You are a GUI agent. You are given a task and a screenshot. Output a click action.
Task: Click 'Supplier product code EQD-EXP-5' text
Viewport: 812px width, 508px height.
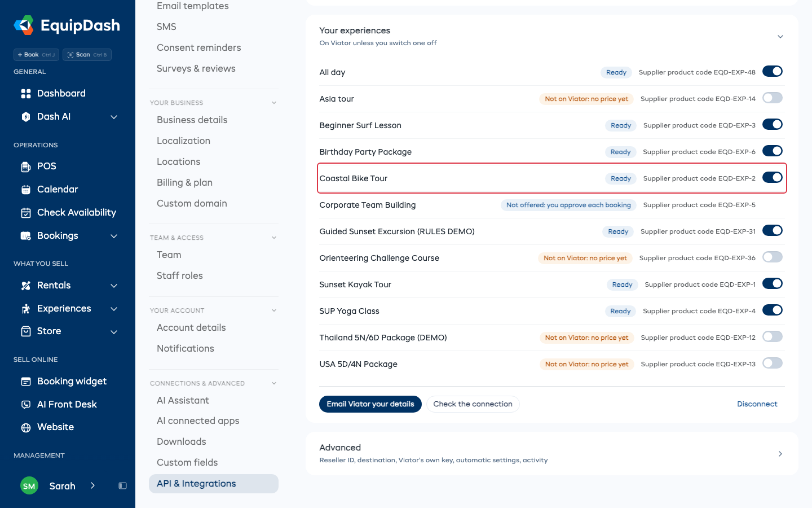pos(699,205)
